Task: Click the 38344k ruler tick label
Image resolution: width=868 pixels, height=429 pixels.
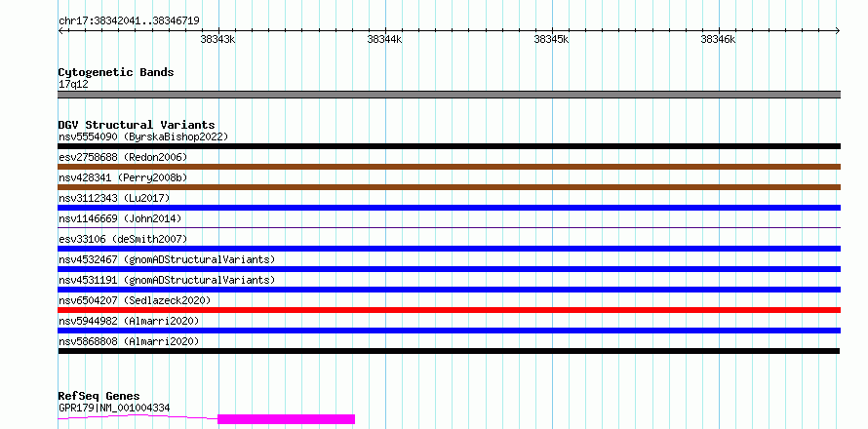Action: (384, 39)
